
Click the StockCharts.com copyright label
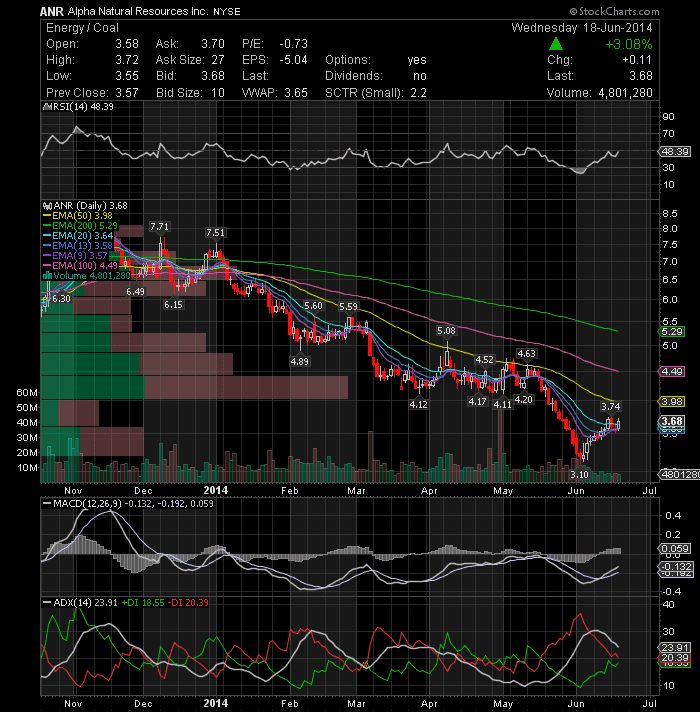point(614,11)
